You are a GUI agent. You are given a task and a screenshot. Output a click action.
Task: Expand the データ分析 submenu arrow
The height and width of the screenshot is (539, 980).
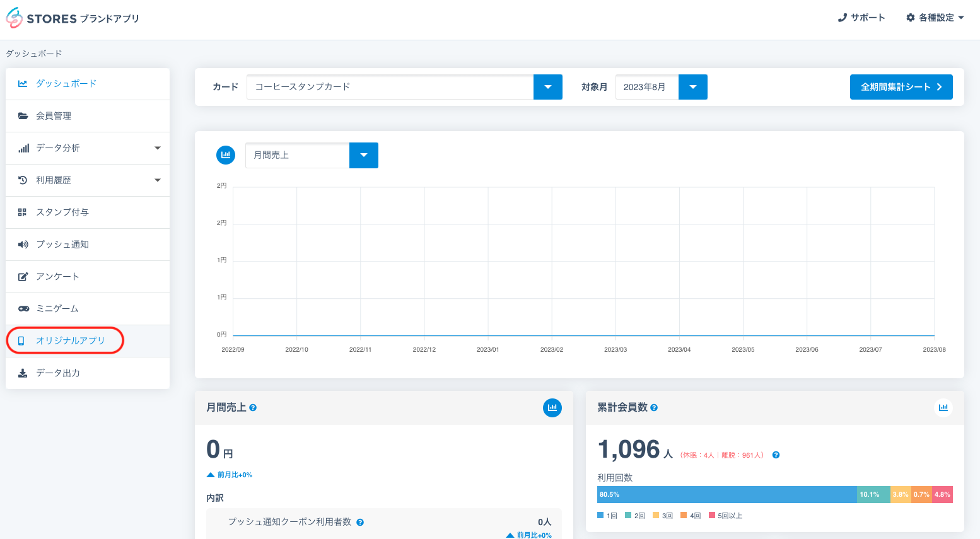[158, 148]
